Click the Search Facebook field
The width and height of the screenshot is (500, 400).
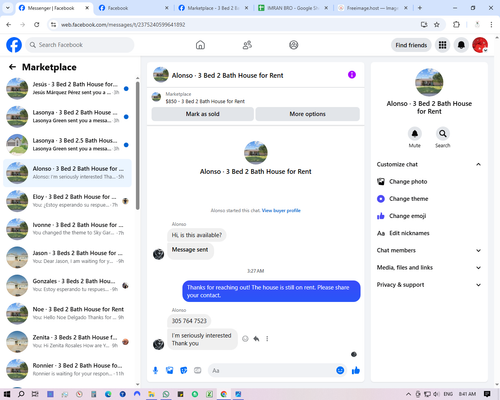point(80,45)
